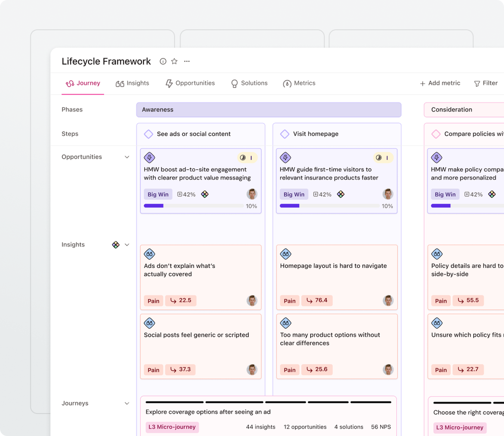Click the 10% progress bar on 'HMW boost' card
The image size is (504, 436).
[194, 206]
